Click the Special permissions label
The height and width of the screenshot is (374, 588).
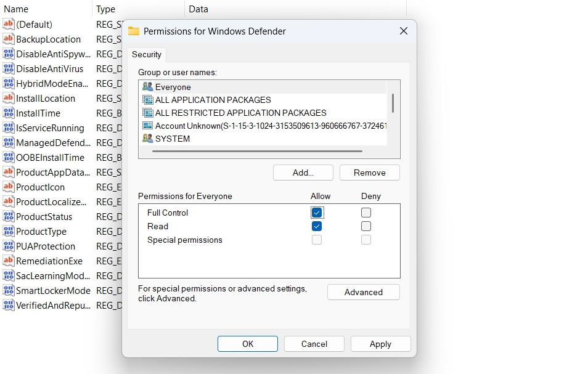185,240
